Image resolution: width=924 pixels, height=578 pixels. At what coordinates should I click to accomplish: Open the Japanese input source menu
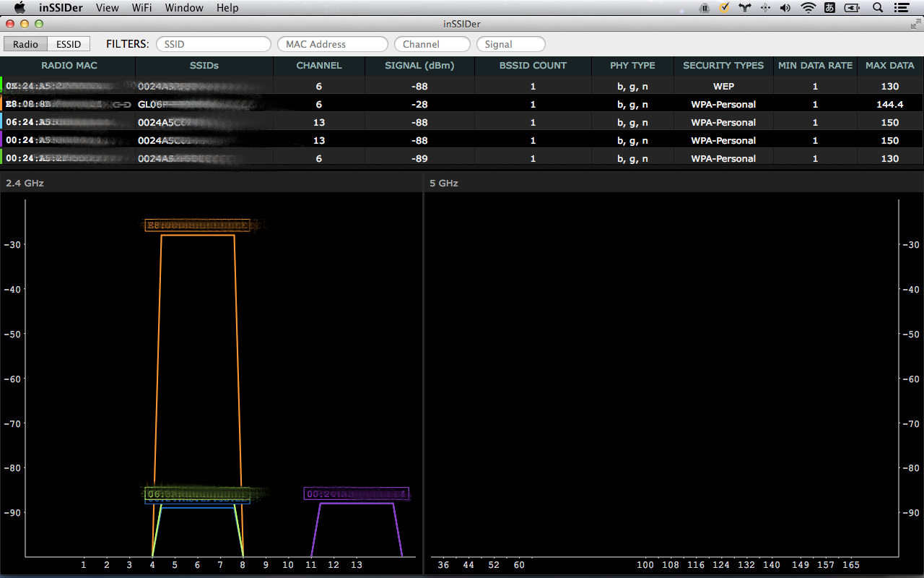point(830,8)
